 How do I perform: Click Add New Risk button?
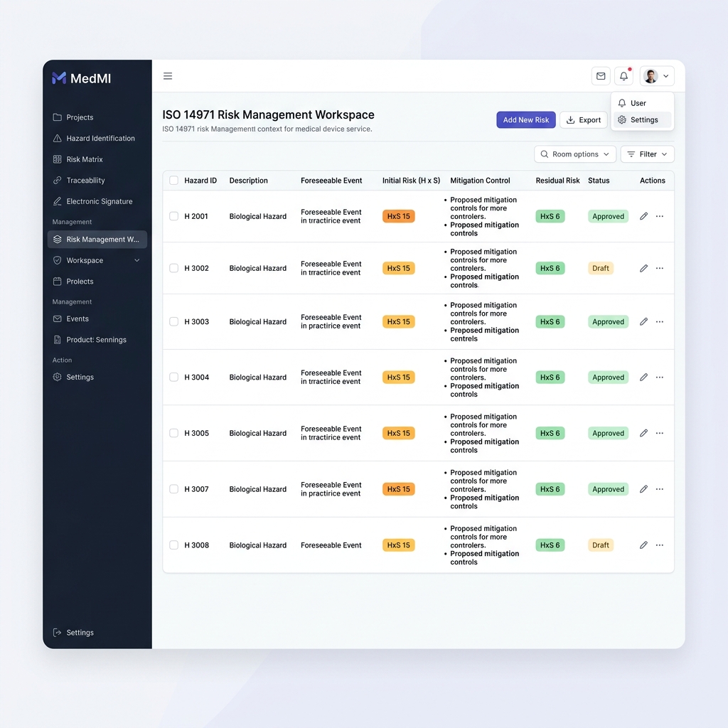pos(526,119)
